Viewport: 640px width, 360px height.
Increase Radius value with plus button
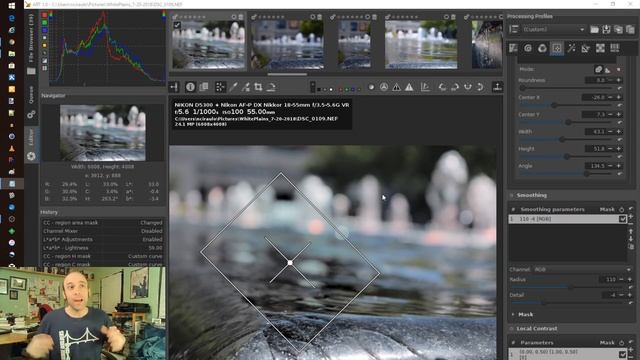[x=629, y=280]
